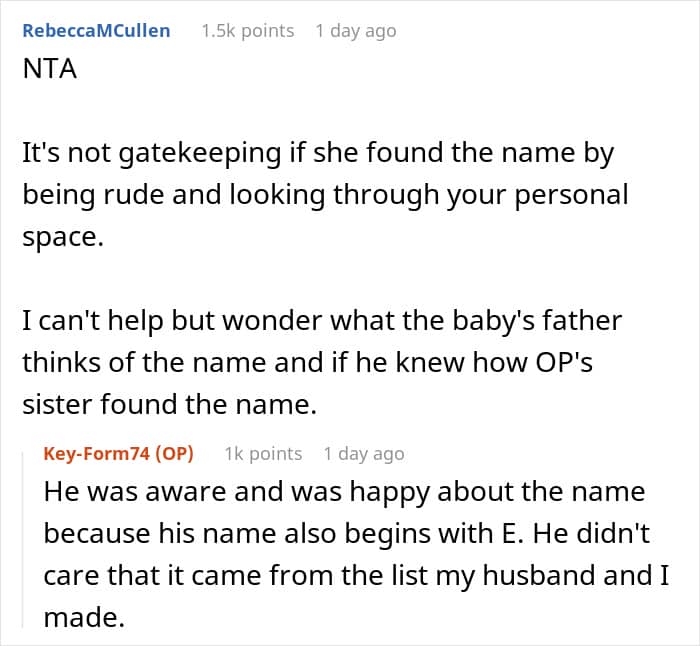The width and height of the screenshot is (700, 646).
Task: Open the top comment's 1 day ago timestamp
Action: pyautogui.click(x=356, y=31)
